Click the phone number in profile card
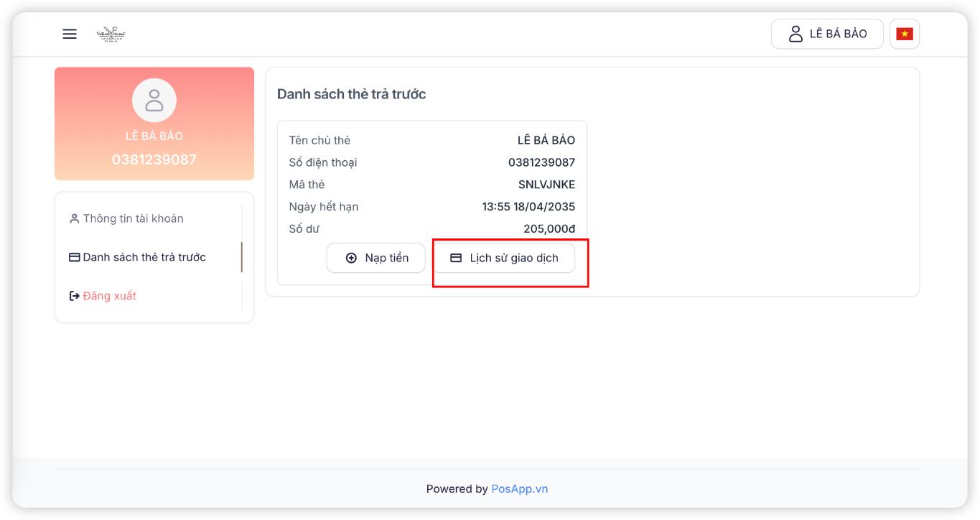 154,159
